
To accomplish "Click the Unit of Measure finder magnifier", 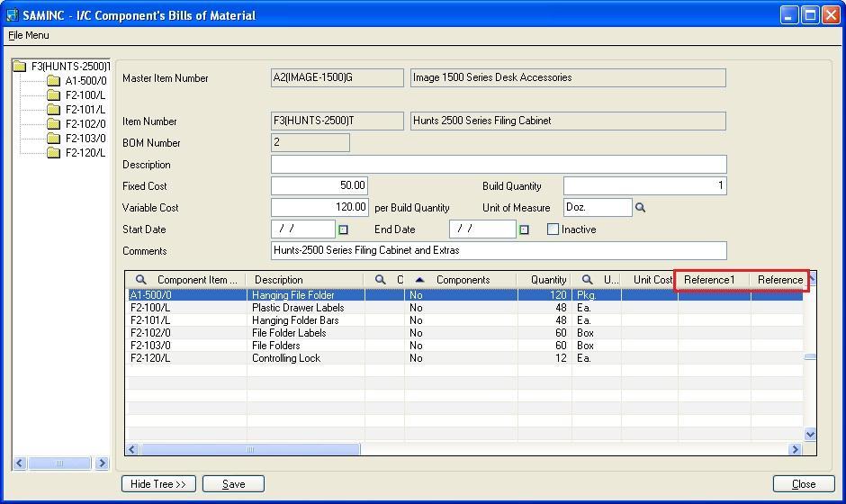I will point(640,207).
